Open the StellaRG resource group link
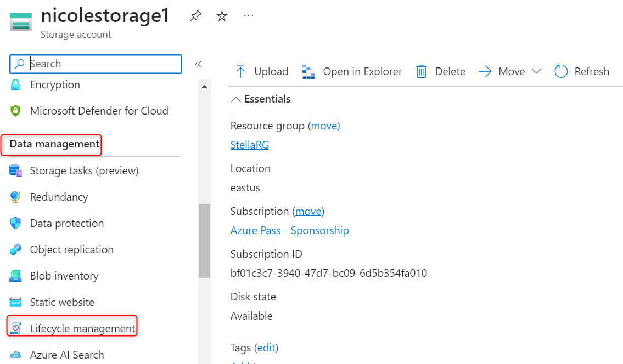This screenshot has width=623, height=364. (x=250, y=145)
